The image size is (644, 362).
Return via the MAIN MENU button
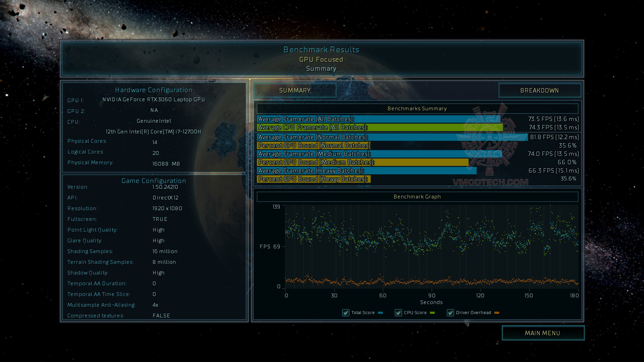(x=543, y=333)
